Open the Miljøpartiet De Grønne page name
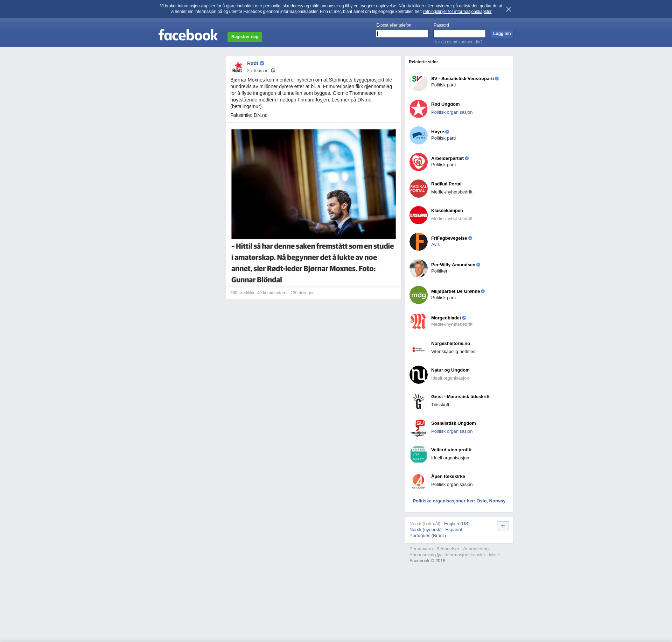This screenshot has width=672, height=642. pyautogui.click(x=455, y=291)
